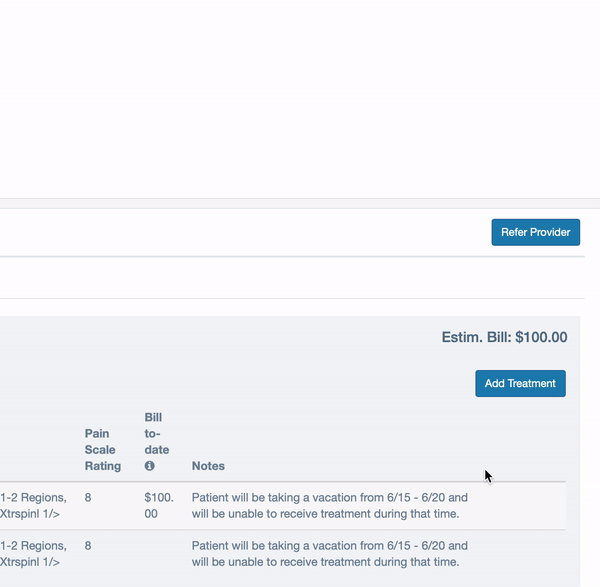Click second row's 1-2 Regions Xtrspinl text

click(x=33, y=554)
